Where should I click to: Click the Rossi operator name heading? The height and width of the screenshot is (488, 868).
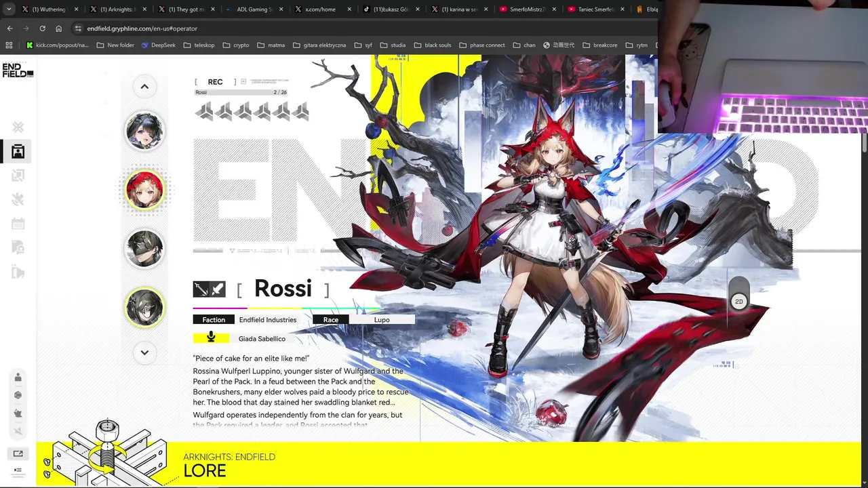pos(283,289)
